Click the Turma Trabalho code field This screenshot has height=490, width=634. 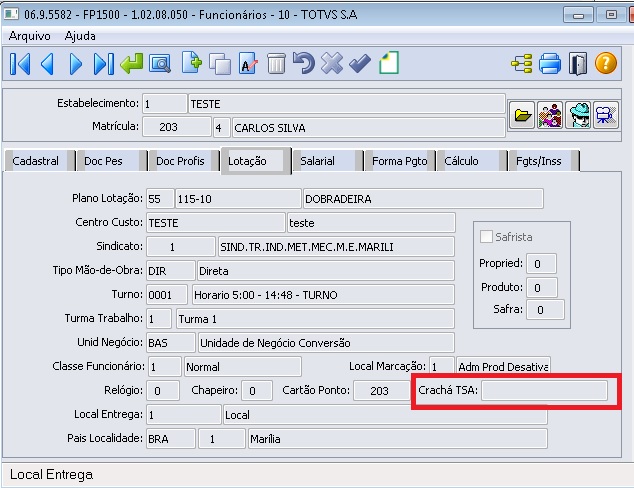(159, 319)
